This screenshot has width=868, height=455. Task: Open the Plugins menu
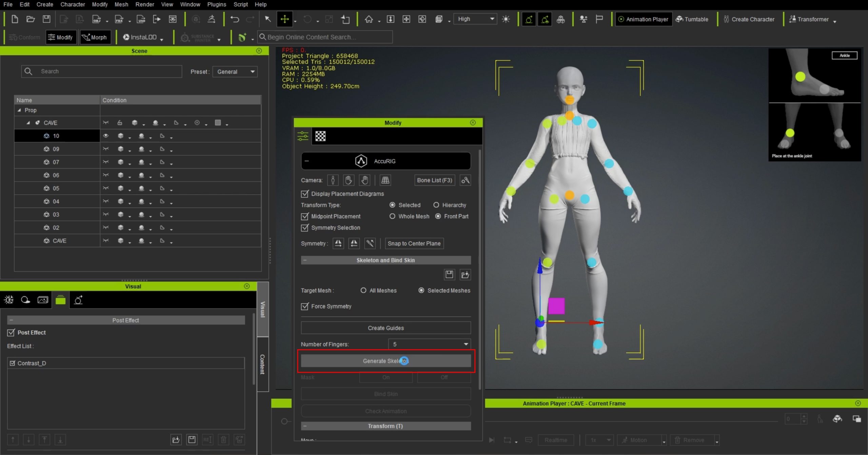[216, 4]
